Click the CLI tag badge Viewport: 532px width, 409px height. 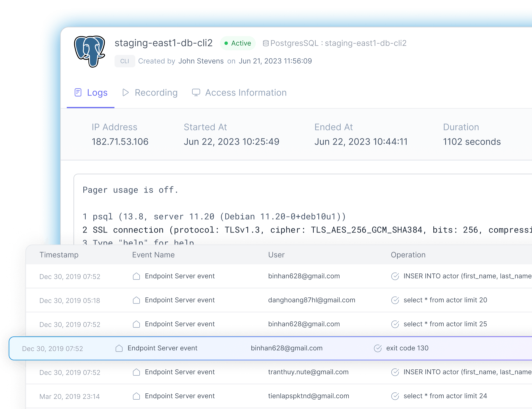[x=125, y=61]
